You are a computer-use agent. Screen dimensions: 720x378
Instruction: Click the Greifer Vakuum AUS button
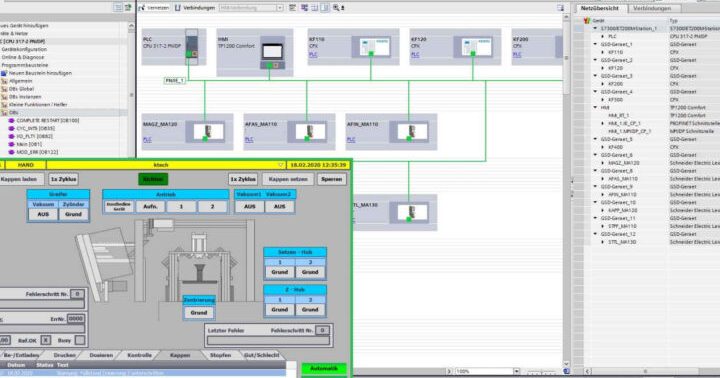pyautogui.click(x=43, y=214)
